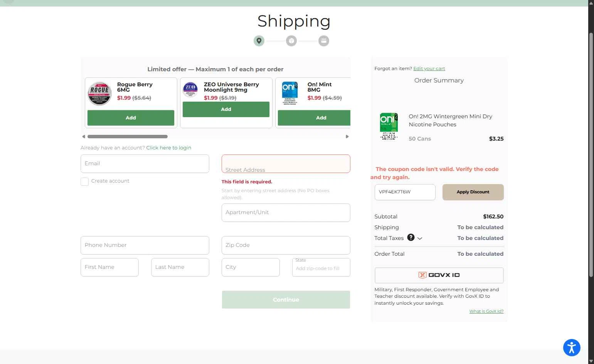Verify with the GovX ID button
The image size is (594, 364).
point(439,275)
